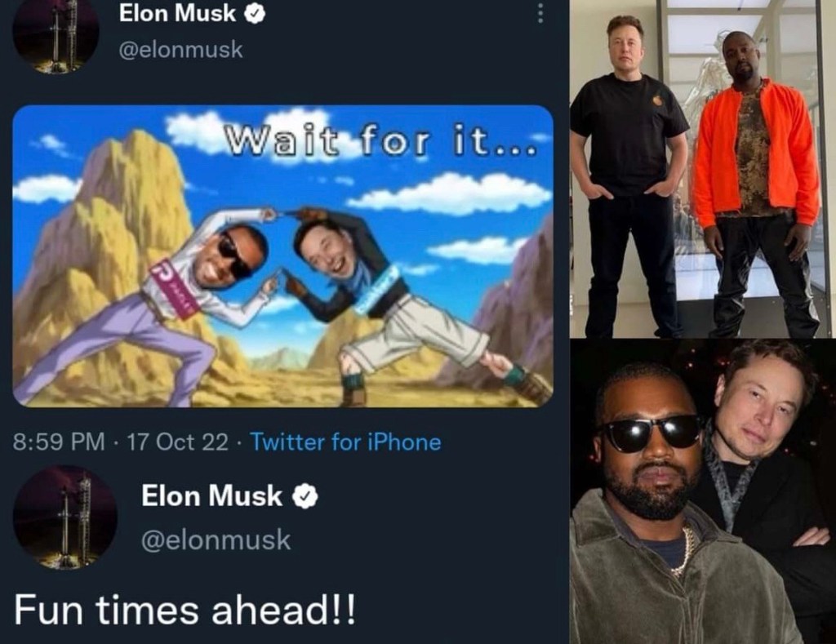Open the three-dot more options menu
836x644 pixels.
(x=540, y=13)
